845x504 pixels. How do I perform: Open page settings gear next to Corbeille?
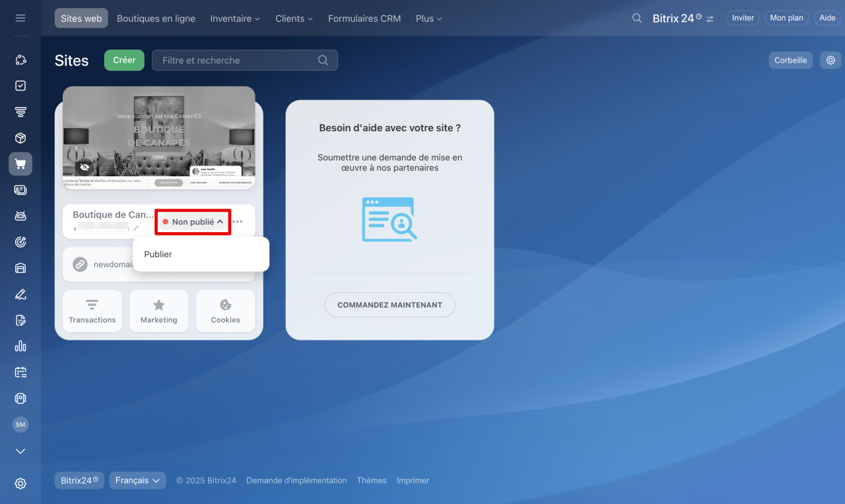click(830, 60)
